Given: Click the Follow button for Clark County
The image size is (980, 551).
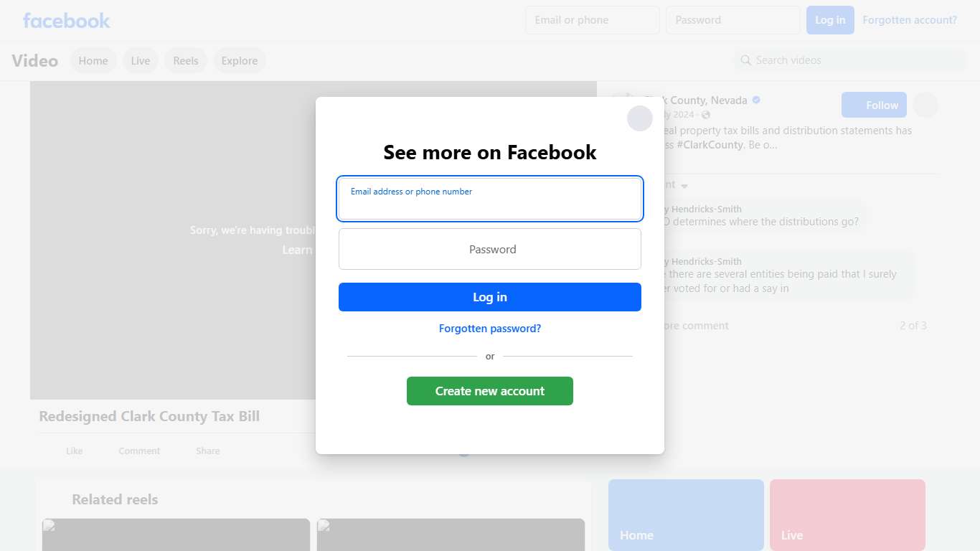Looking at the screenshot, I should tap(874, 105).
